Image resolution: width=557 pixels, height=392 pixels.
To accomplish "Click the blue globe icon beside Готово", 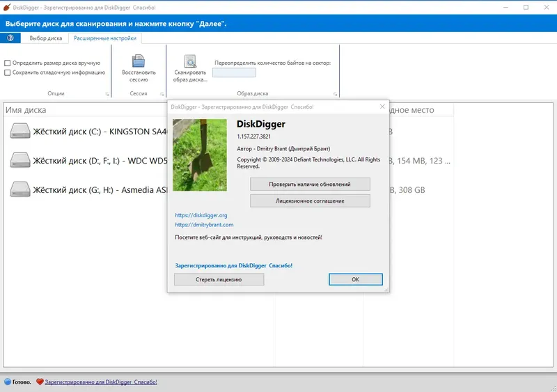I will 8,382.
